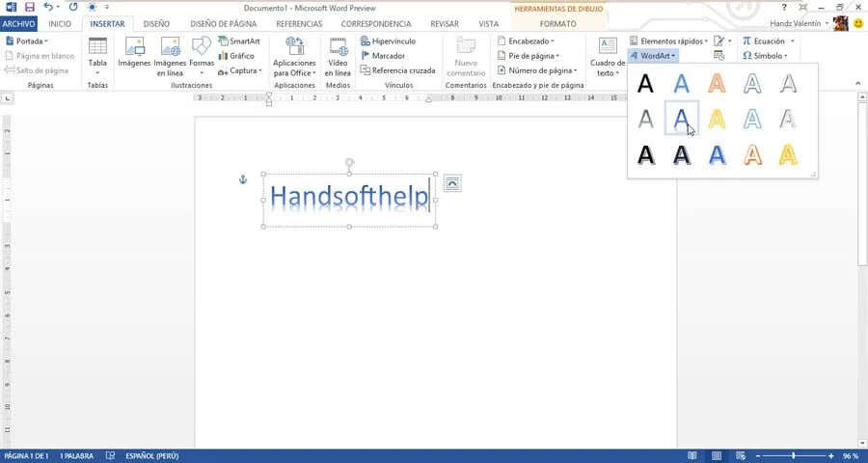This screenshot has height=463, width=868.
Task: Click the Imágenes en línea icon
Action: [170, 46]
